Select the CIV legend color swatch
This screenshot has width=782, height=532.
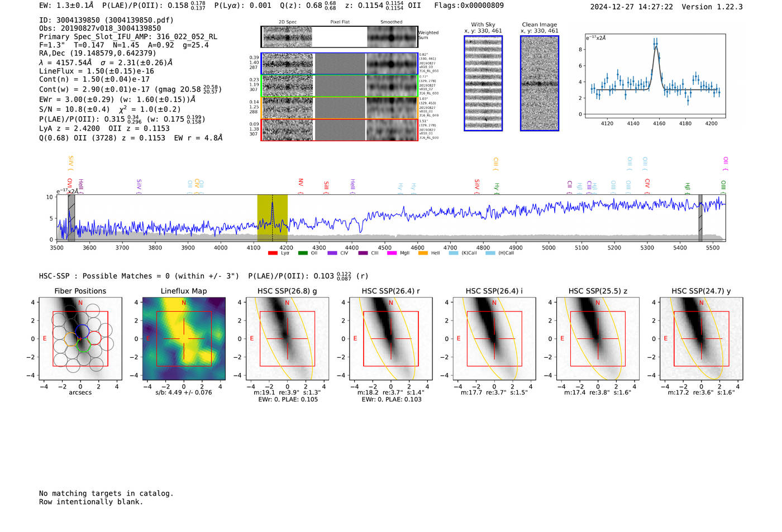point(332,253)
